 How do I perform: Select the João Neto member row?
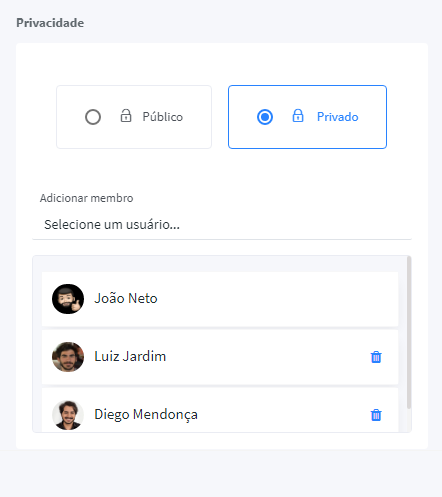[220, 299]
